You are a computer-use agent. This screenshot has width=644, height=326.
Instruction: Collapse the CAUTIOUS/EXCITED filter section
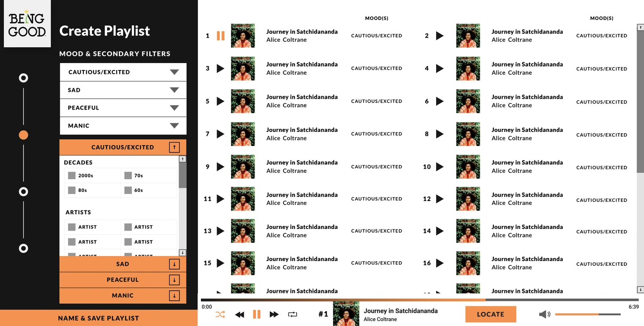click(x=174, y=147)
